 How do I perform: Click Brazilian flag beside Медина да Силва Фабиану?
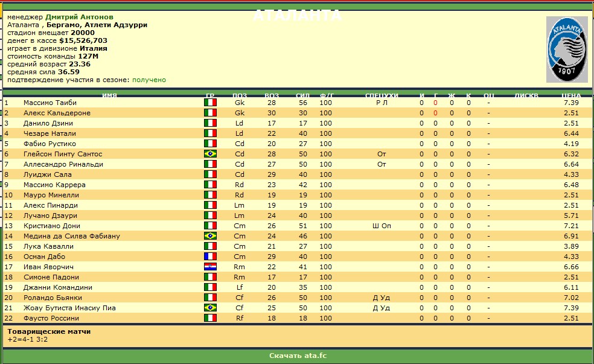(x=210, y=236)
